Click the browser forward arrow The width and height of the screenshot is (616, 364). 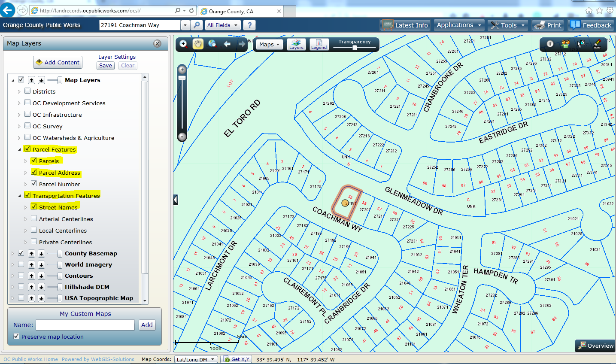[22, 10]
